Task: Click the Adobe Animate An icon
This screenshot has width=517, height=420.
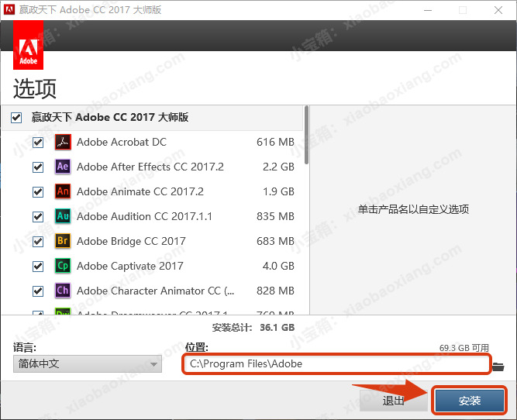Action: point(63,192)
